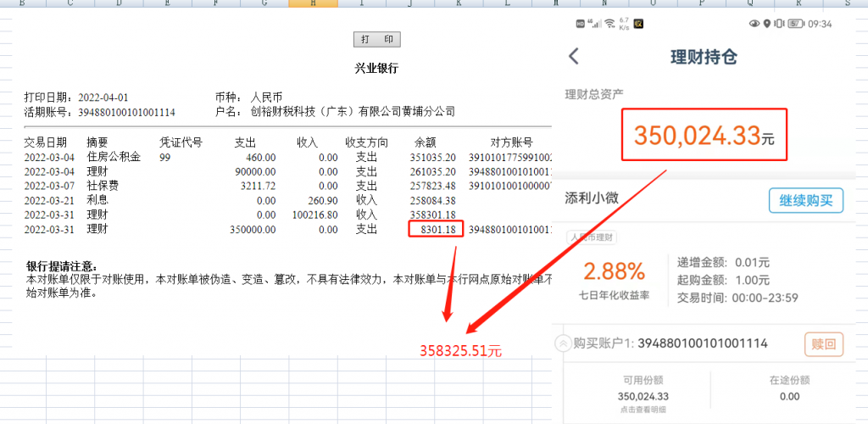Tap the 理财总资产 label

[x=594, y=93]
